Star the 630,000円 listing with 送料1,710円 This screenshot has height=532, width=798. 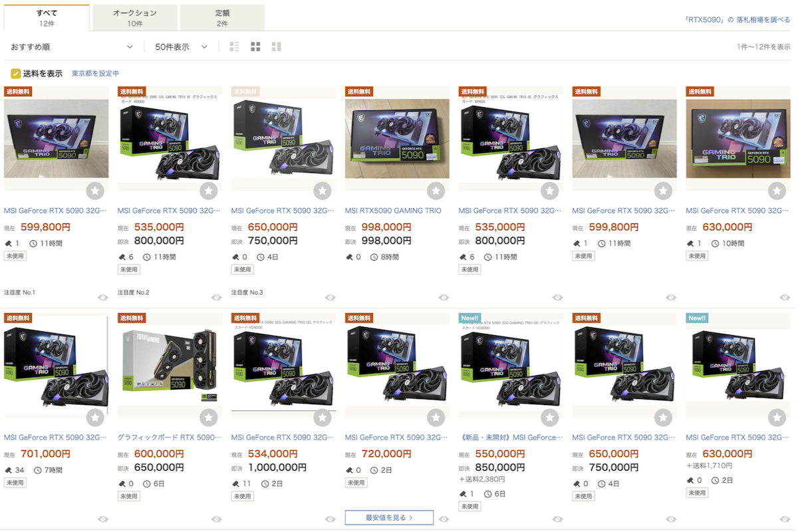click(777, 418)
